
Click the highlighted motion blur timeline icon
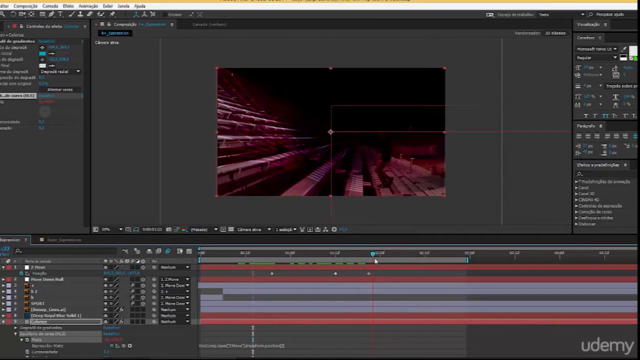pyautogui.click(x=168, y=251)
